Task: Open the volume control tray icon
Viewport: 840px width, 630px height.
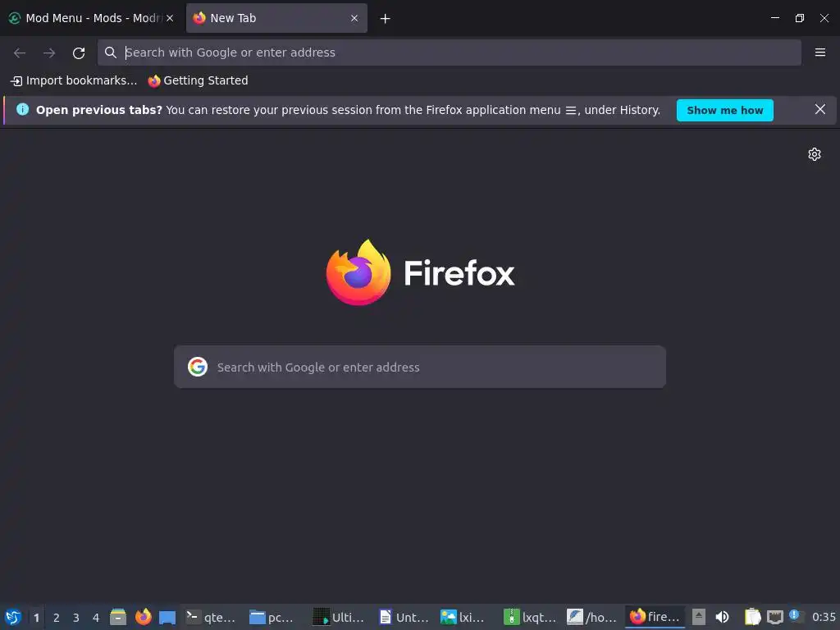Action: tap(722, 617)
